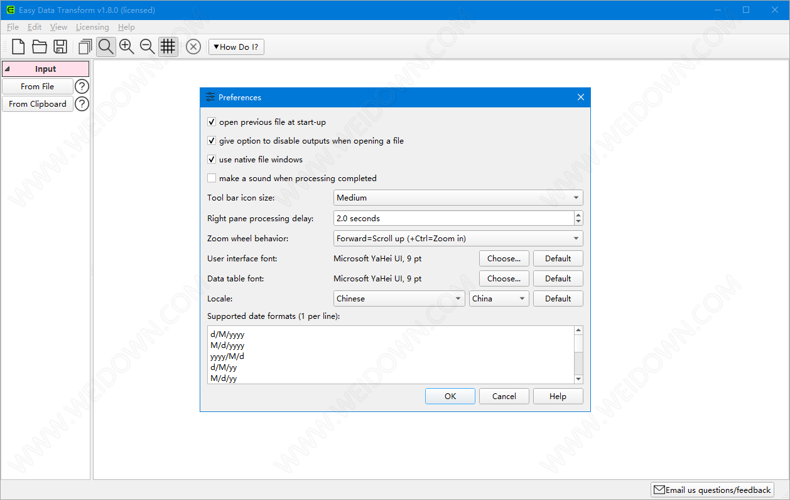Click the From File input button
The image size is (790, 500).
37,87
